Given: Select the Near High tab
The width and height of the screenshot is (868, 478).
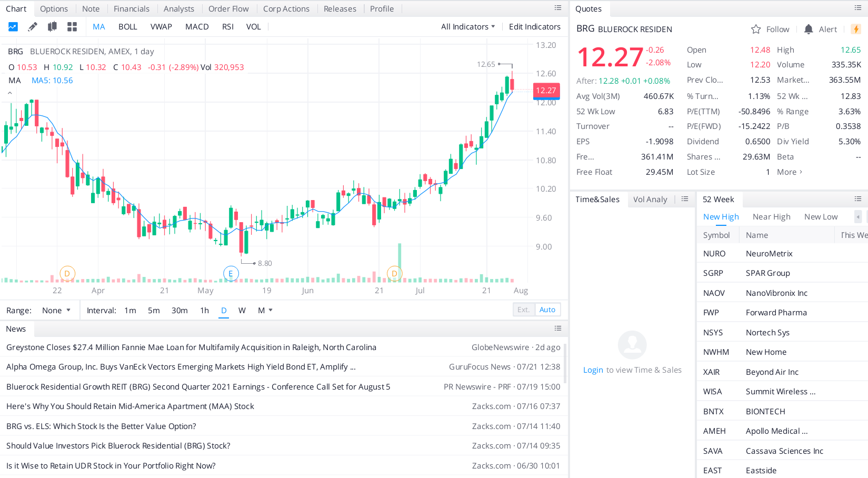Looking at the screenshot, I should point(772,217).
